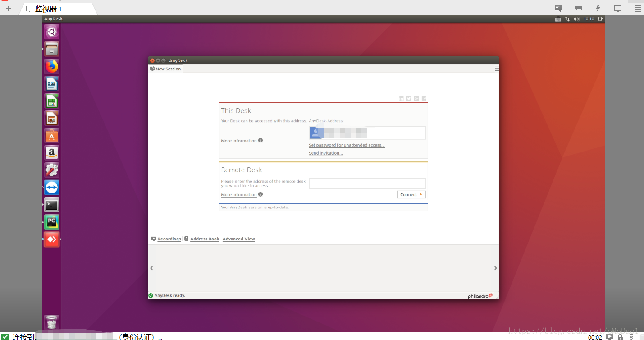Open System Settings wrench icon in dock

pos(51,170)
